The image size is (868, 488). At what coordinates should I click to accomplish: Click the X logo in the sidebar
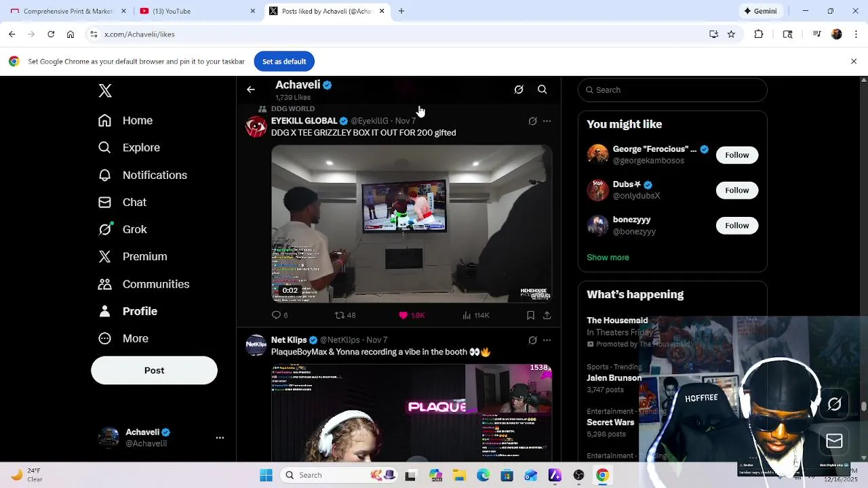point(105,91)
